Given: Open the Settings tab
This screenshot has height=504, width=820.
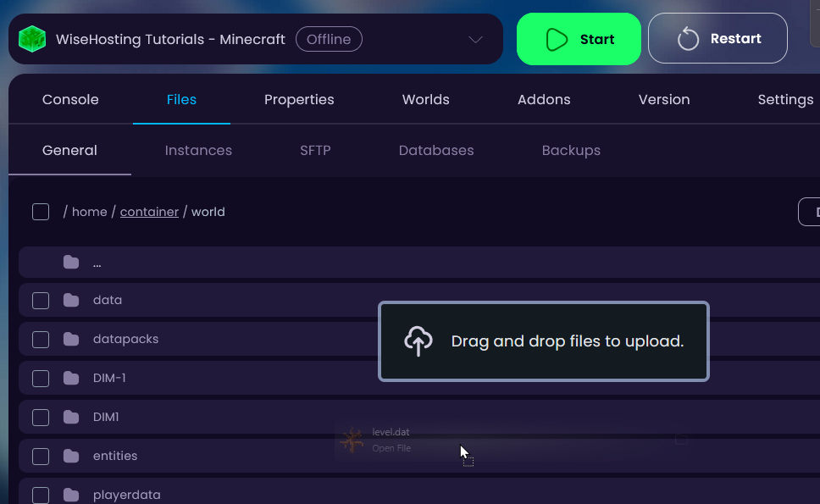Looking at the screenshot, I should pyautogui.click(x=785, y=99).
